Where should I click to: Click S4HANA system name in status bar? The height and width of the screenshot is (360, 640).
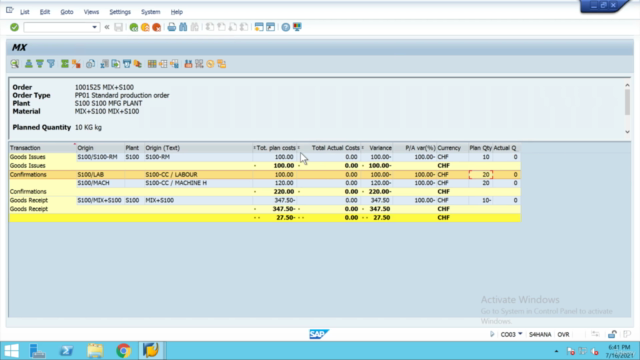point(540,334)
